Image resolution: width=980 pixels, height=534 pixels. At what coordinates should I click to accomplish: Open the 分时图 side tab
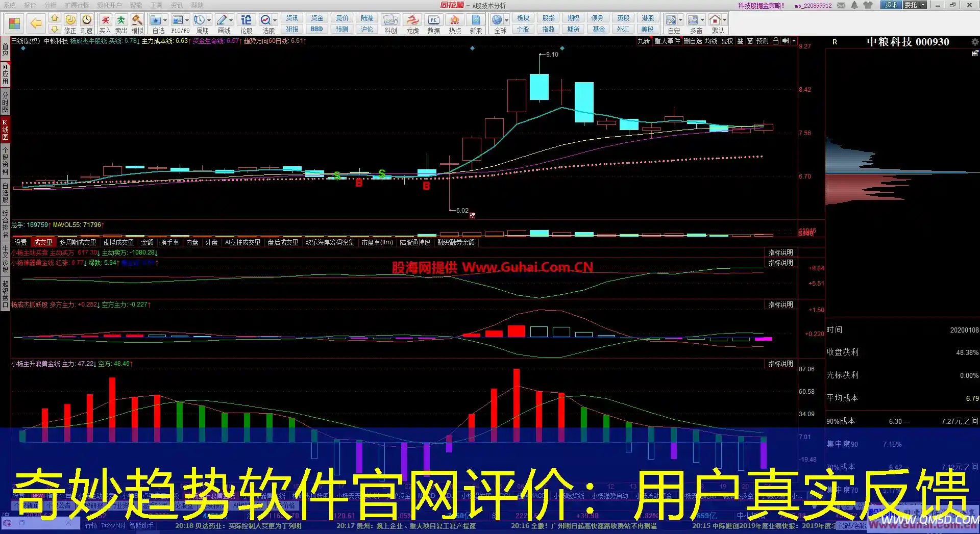(x=5, y=103)
